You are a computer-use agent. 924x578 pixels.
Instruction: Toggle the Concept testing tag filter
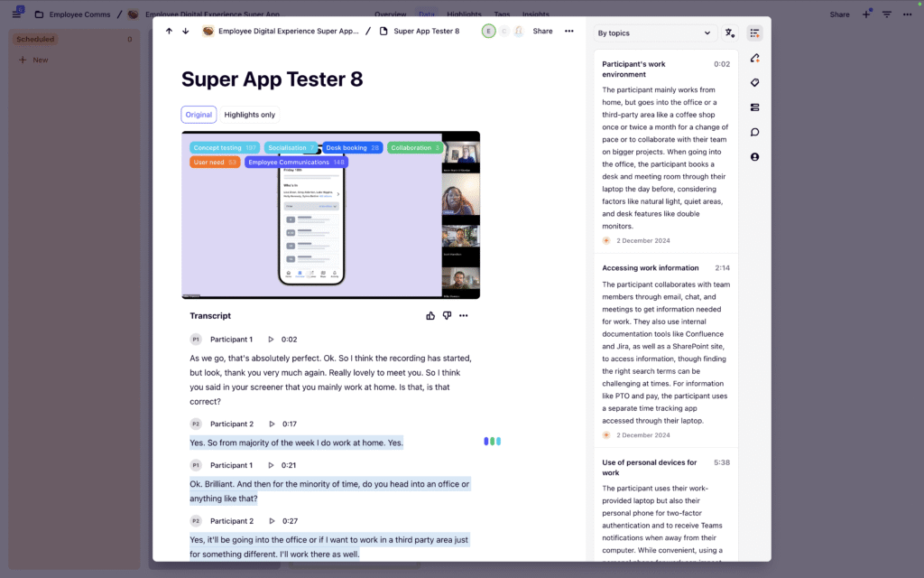point(225,147)
